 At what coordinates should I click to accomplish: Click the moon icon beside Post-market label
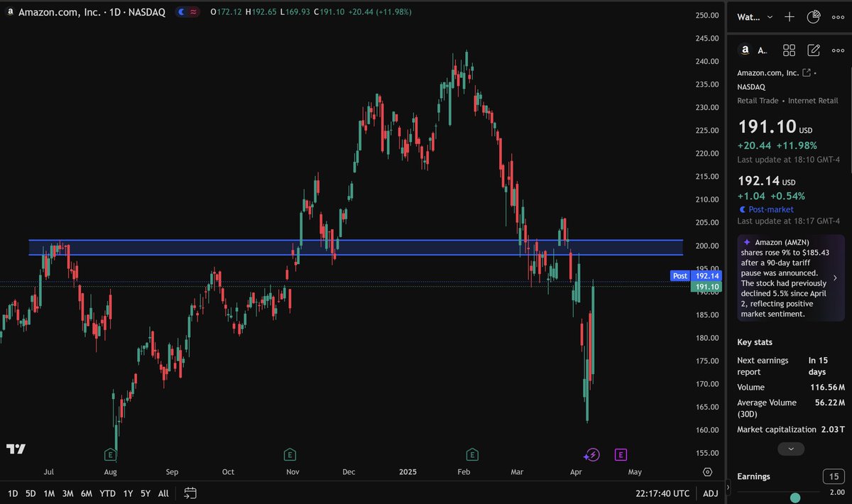743,209
